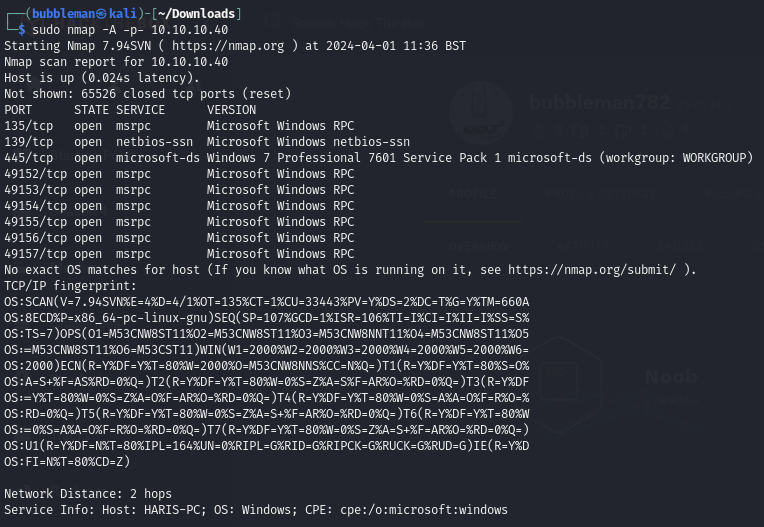Click the faint Noob rank hexagon badge
The image size is (764, 527).
point(575,377)
